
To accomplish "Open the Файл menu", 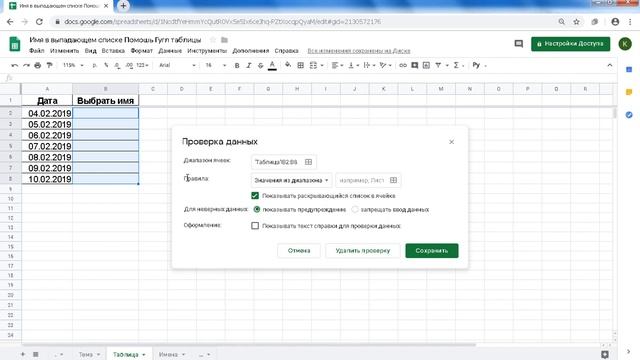I will [x=36, y=51].
